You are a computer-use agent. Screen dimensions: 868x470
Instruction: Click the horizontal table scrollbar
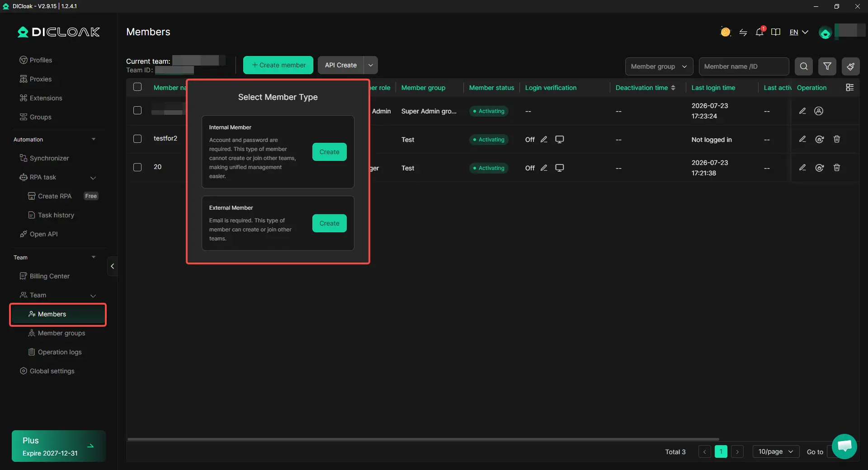point(423,439)
